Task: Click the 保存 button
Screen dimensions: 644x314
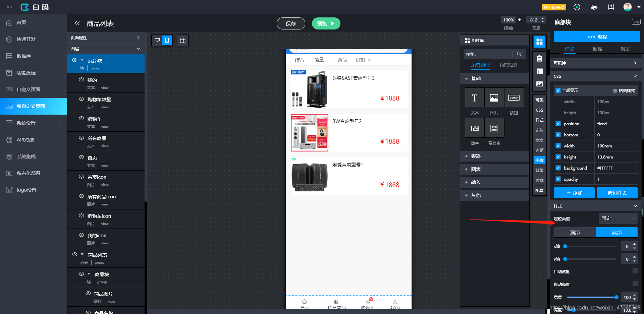Action: point(291,23)
